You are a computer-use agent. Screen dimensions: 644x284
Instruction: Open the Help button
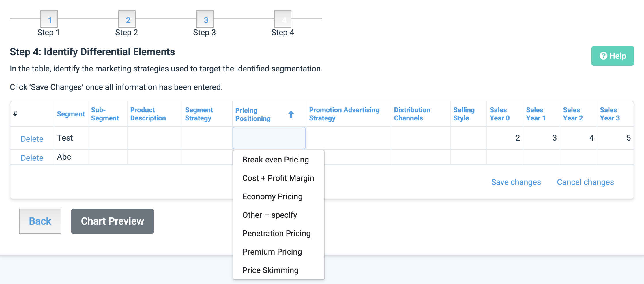click(613, 56)
